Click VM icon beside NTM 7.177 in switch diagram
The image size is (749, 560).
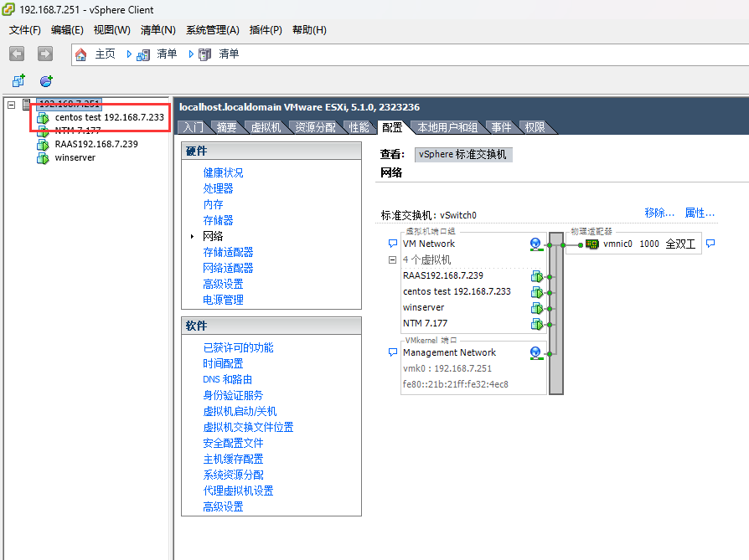(x=537, y=324)
